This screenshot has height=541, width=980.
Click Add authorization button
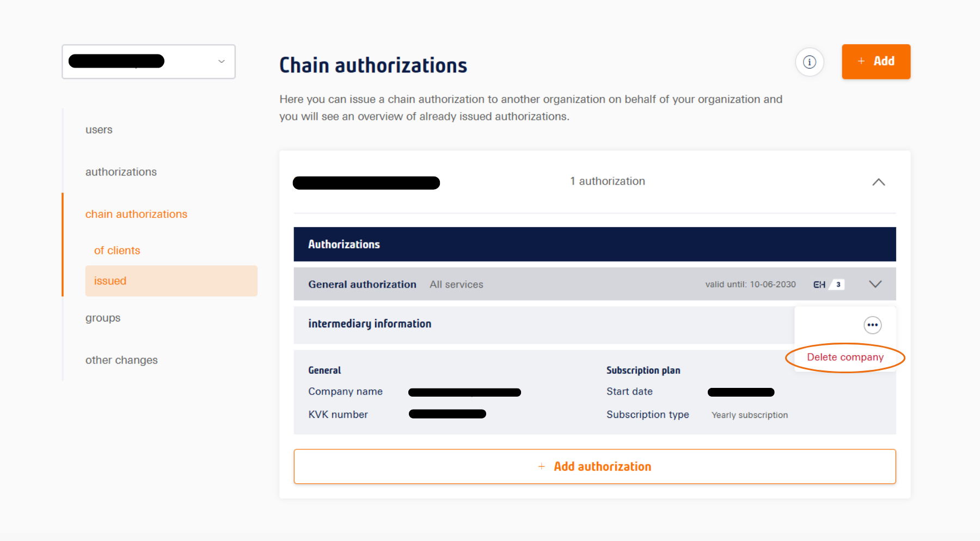pos(595,466)
